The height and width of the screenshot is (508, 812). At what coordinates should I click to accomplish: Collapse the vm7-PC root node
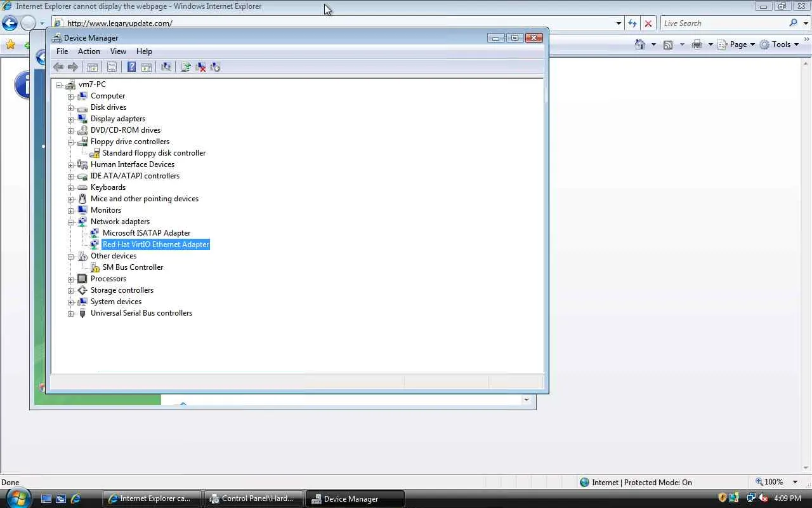(59, 84)
